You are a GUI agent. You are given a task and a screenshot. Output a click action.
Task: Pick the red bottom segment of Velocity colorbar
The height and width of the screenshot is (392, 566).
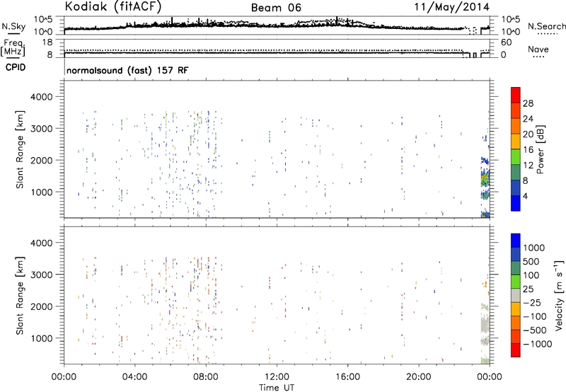coord(516,350)
